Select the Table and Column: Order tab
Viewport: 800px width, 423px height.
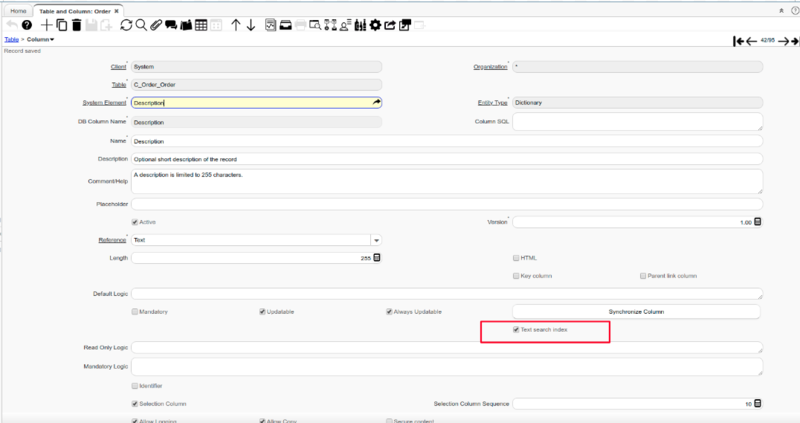pos(74,9)
